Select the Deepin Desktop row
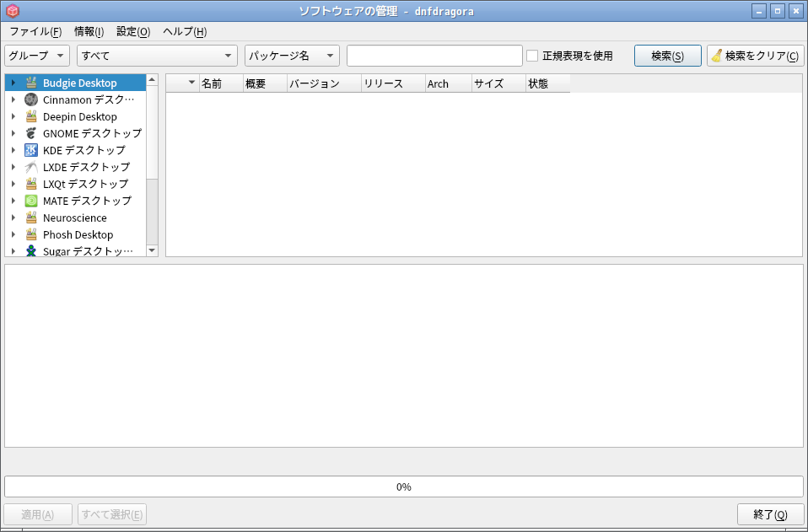 pyautogui.click(x=76, y=116)
